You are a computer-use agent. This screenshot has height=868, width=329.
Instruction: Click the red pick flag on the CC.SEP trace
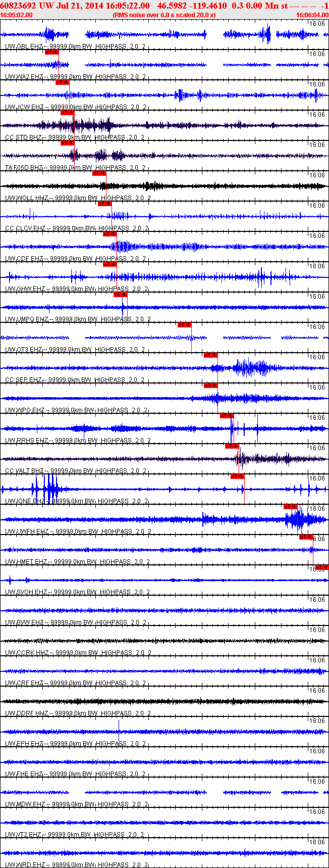point(211,355)
